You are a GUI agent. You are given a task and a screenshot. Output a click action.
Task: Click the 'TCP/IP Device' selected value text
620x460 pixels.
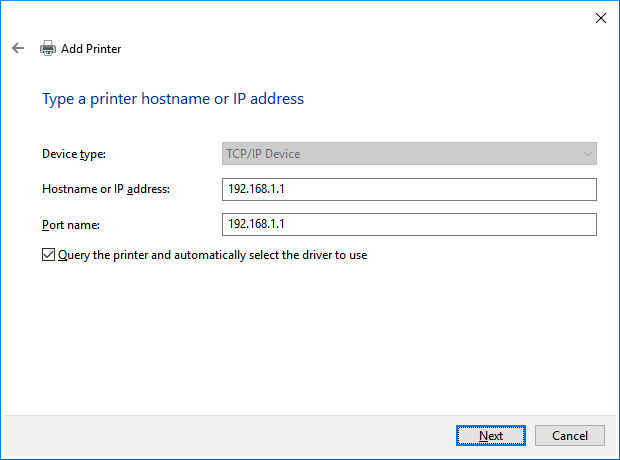tap(264, 154)
